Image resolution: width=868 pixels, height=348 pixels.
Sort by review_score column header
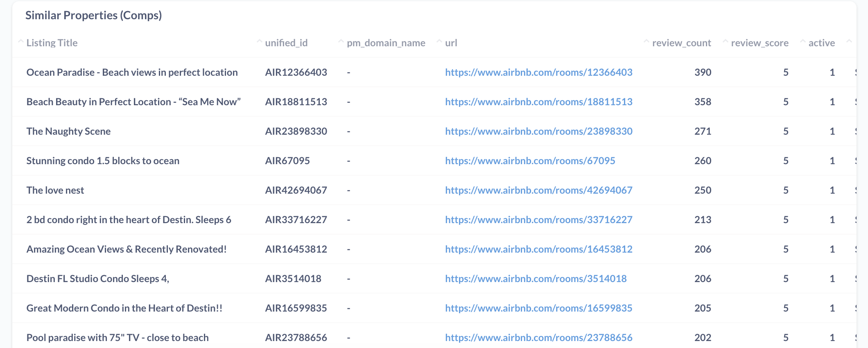[760, 43]
